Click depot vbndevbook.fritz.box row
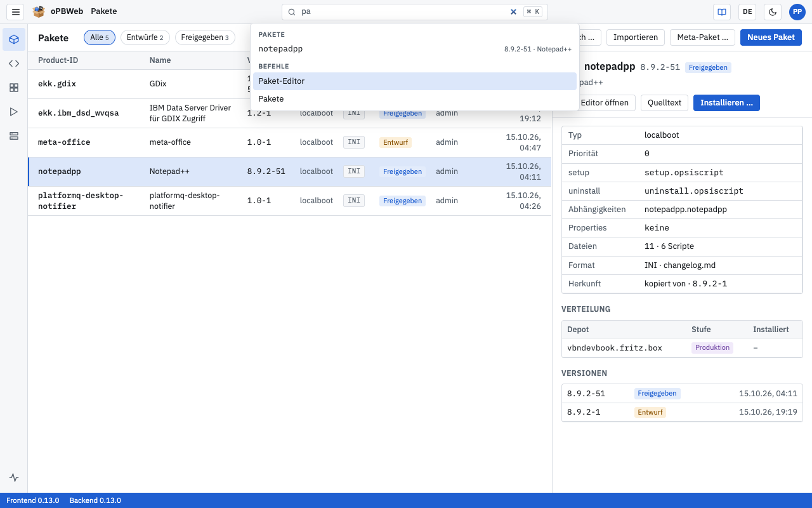812x508 pixels. pyautogui.click(x=682, y=348)
